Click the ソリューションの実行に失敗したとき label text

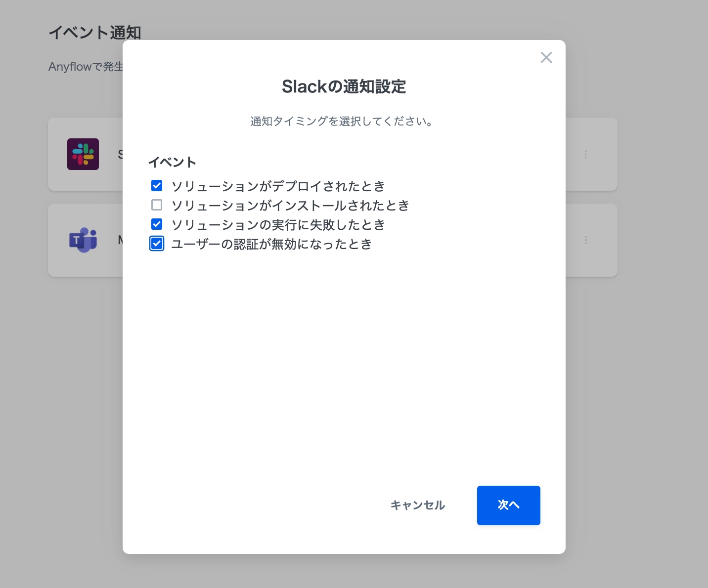[x=278, y=225]
